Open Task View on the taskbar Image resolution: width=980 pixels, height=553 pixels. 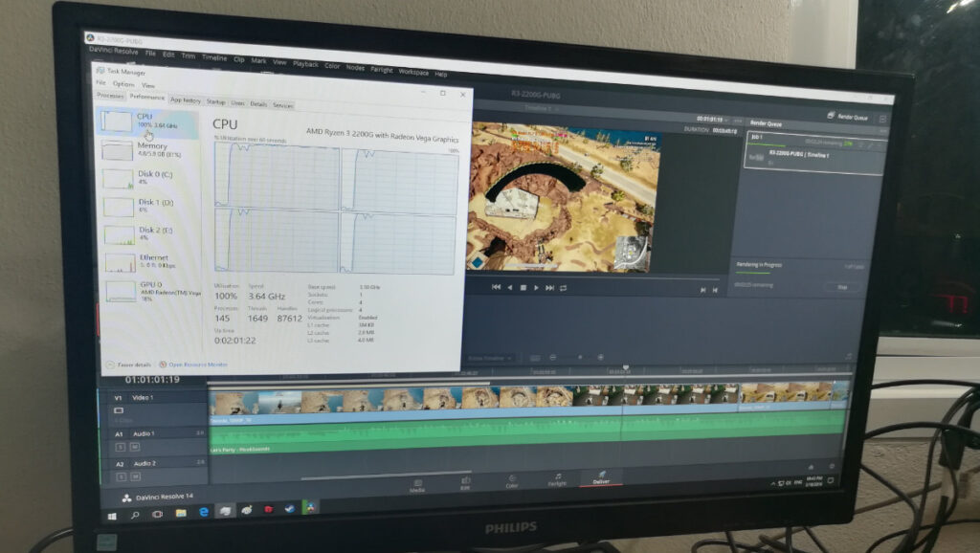click(x=158, y=515)
